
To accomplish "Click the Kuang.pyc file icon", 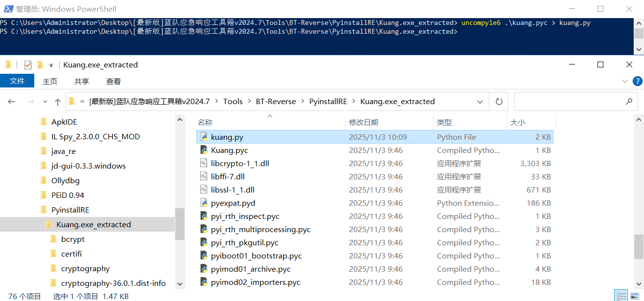I will pyautogui.click(x=204, y=150).
